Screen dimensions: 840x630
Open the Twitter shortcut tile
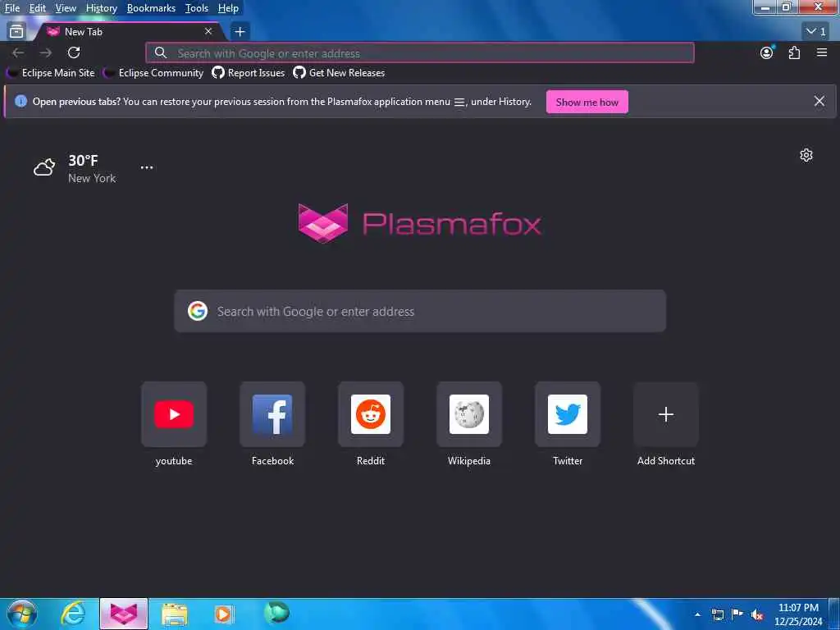click(568, 414)
